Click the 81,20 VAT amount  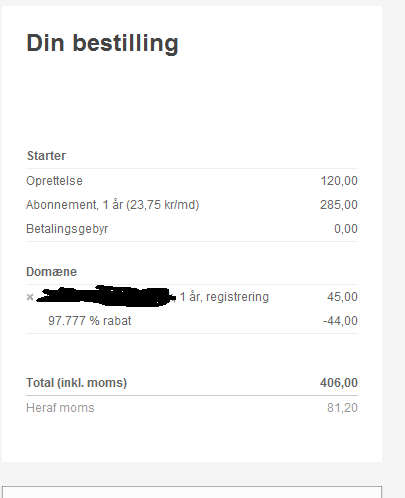342,408
